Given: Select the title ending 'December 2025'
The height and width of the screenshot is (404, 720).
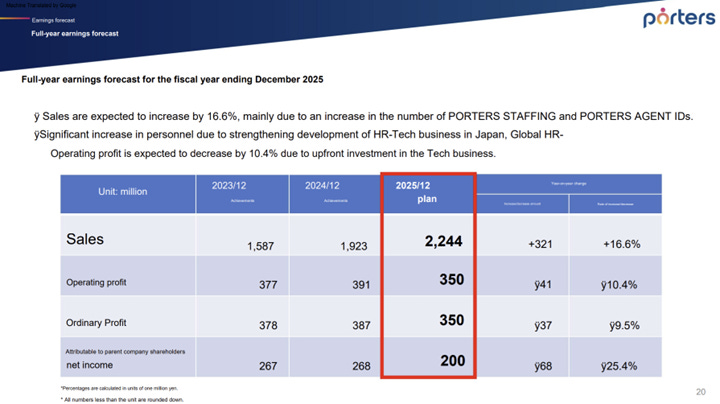Looking at the screenshot, I should [172, 79].
